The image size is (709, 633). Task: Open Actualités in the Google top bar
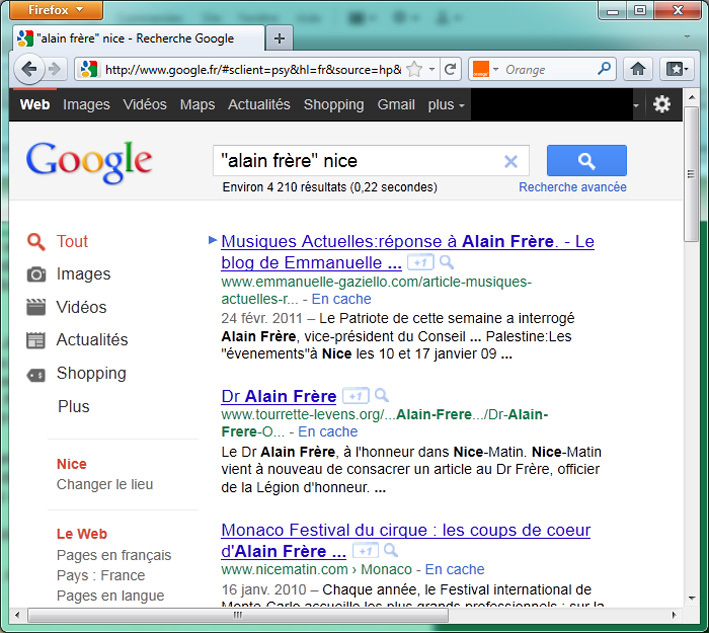pos(259,104)
